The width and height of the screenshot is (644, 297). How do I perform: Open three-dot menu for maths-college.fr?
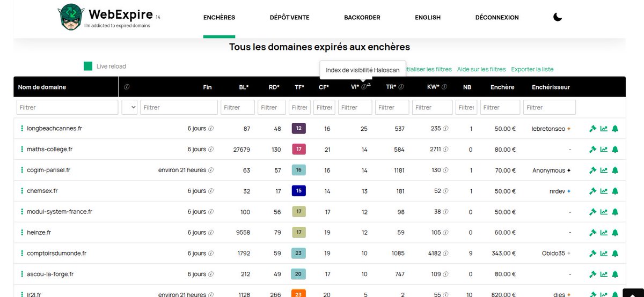(x=22, y=149)
